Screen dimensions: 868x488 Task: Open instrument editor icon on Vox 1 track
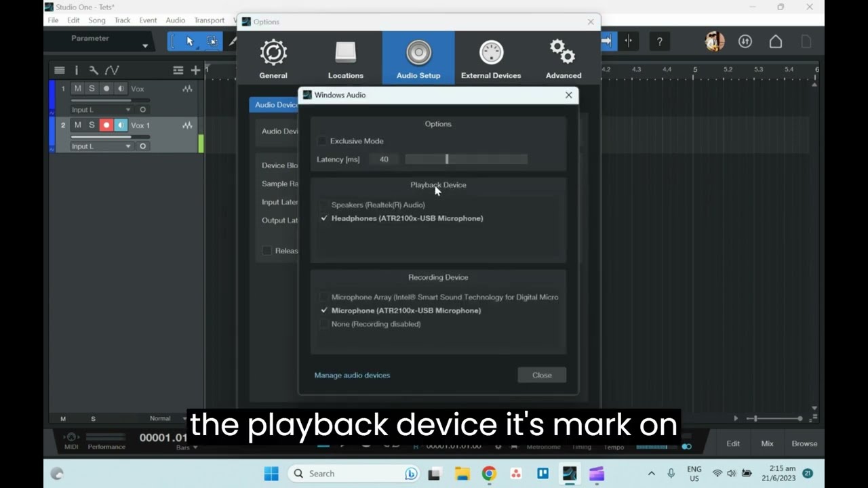click(187, 125)
